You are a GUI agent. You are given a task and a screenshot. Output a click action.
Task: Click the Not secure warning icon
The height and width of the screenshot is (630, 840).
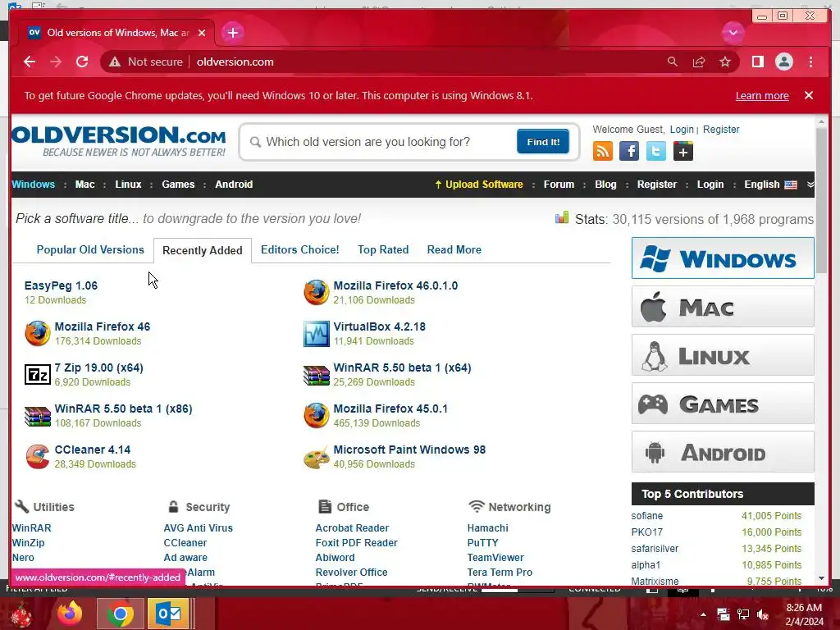(115, 62)
